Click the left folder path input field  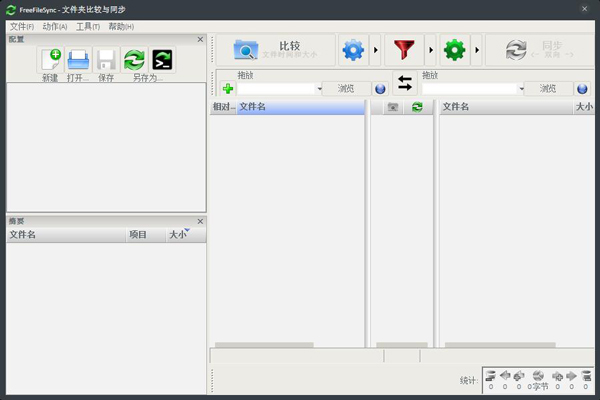[276, 89]
